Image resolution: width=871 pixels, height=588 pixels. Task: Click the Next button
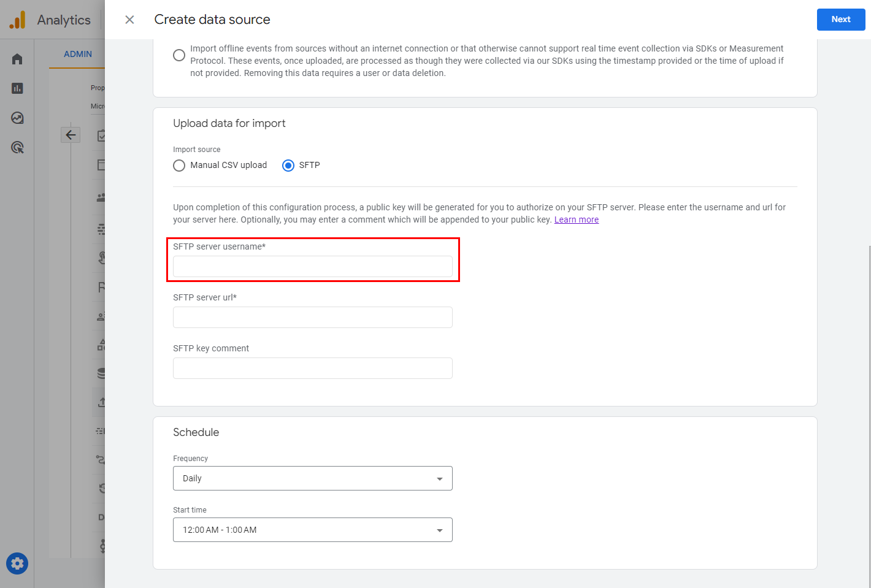(x=840, y=20)
